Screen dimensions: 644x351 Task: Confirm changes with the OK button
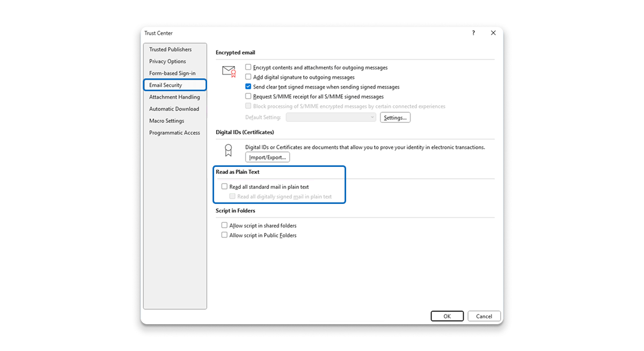click(x=447, y=316)
